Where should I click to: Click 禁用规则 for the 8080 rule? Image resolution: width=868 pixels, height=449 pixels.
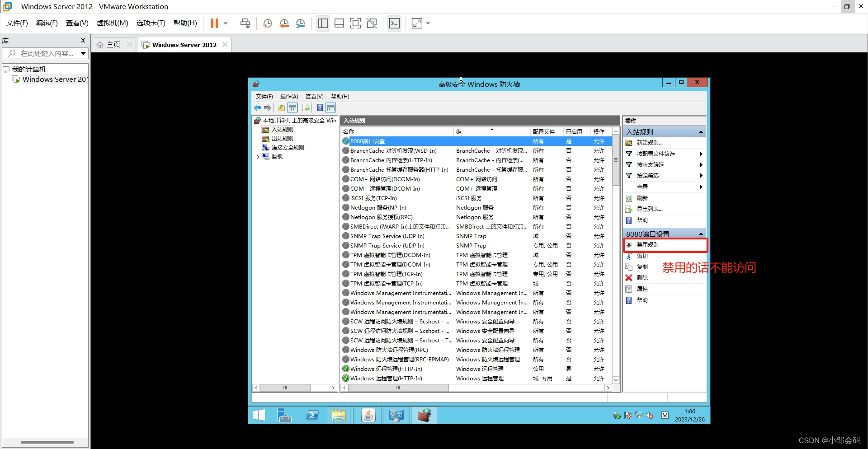pyautogui.click(x=647, y=245)
